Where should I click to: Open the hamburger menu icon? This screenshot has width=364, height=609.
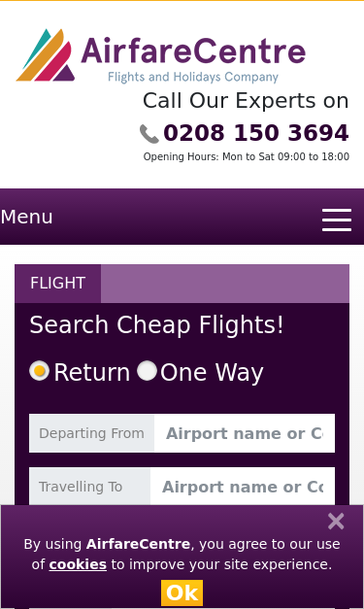coord(337,220)
